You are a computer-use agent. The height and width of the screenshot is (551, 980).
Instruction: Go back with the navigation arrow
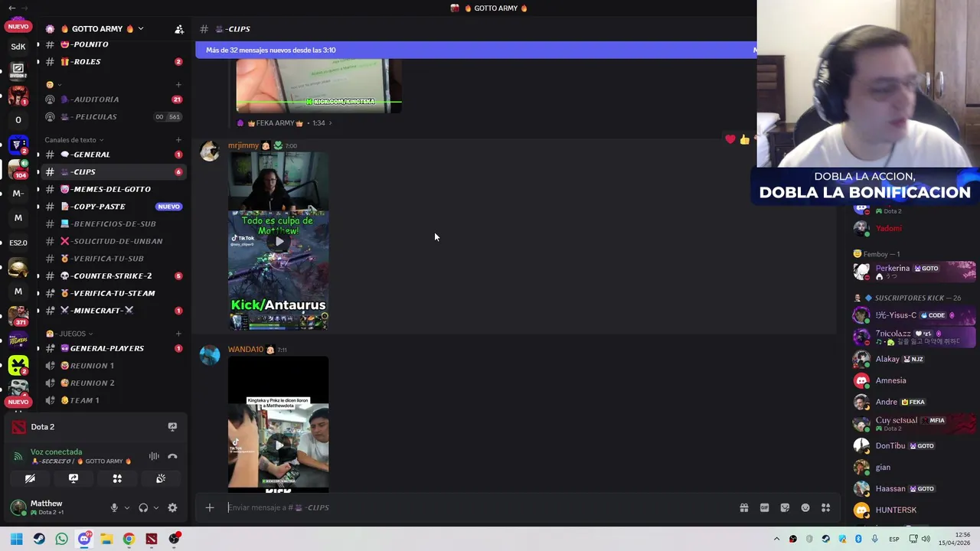tap(11, 8)
